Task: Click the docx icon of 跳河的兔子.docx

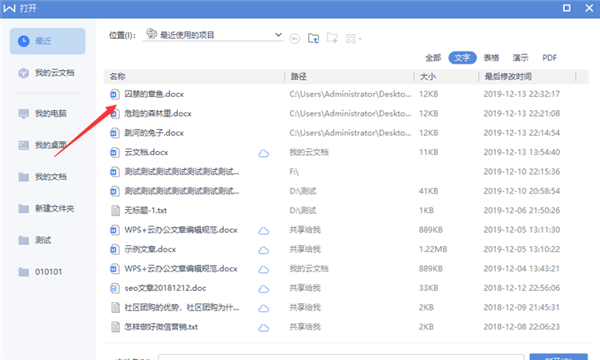Action: pos(114,133)
